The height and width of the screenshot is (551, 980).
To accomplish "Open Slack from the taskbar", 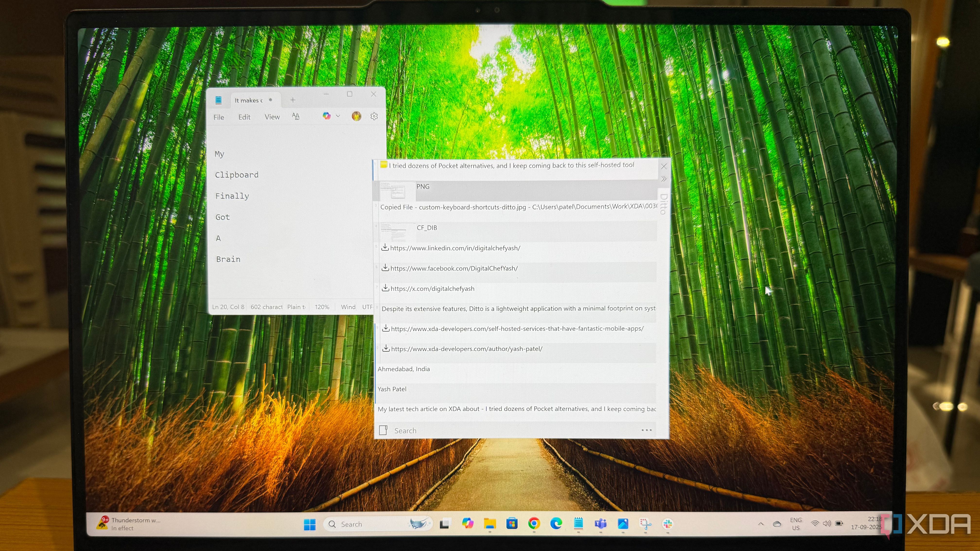I will click(667, 524).
